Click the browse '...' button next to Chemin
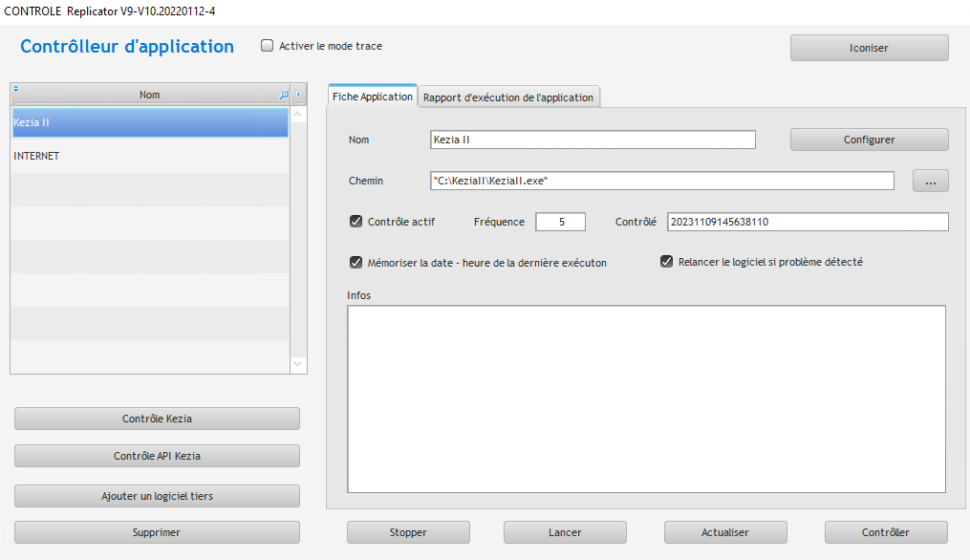Image resolution: width=970 pixels, height=560 pixels. pyautogui.click(x=930, y=182)
